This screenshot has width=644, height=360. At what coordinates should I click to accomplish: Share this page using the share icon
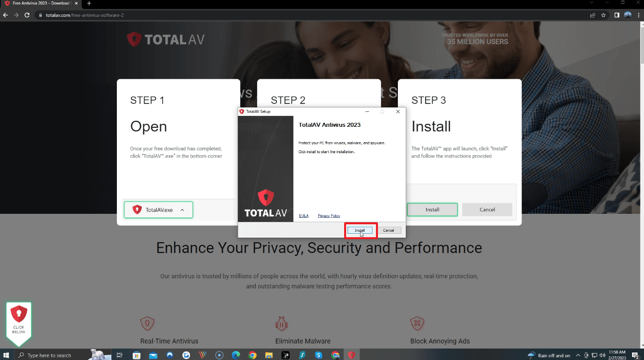(x=593, y=15)
